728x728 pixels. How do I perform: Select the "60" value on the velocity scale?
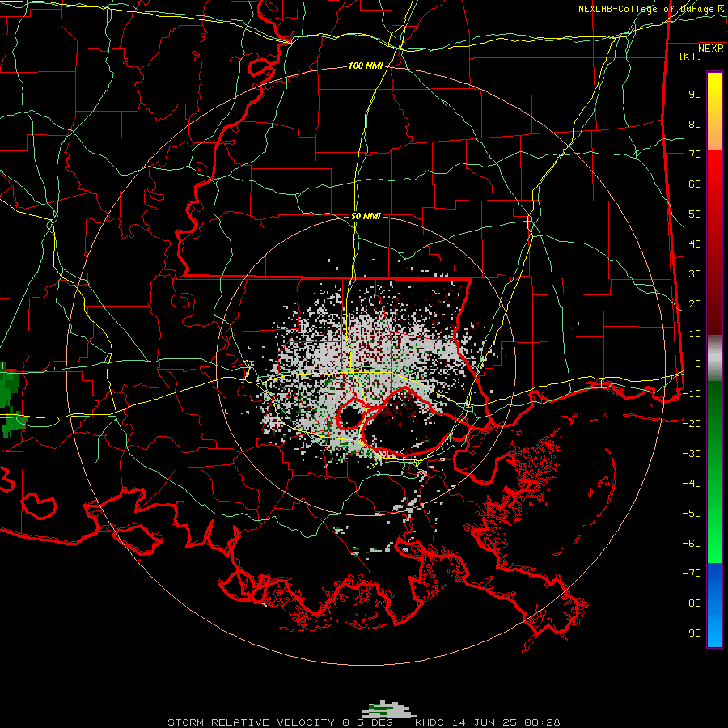pyautogui.click(x=695, y=184)
